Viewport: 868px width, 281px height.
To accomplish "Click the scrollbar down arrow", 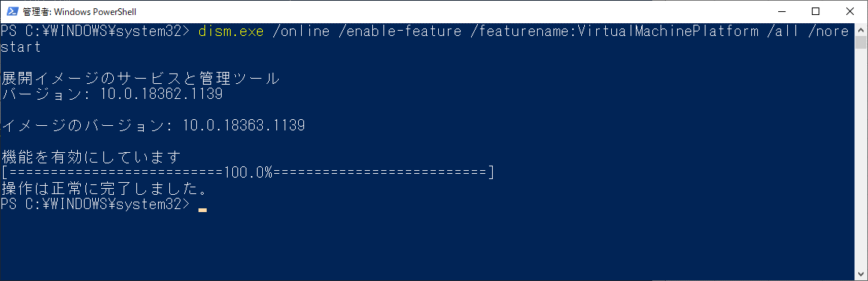I will pyautogui.click(x=861, y=274).
